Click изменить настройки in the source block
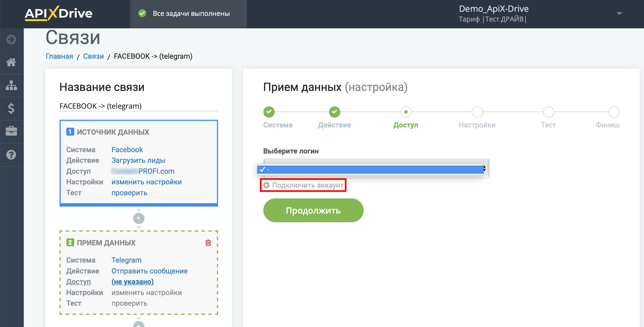 (x=147, y=182)
